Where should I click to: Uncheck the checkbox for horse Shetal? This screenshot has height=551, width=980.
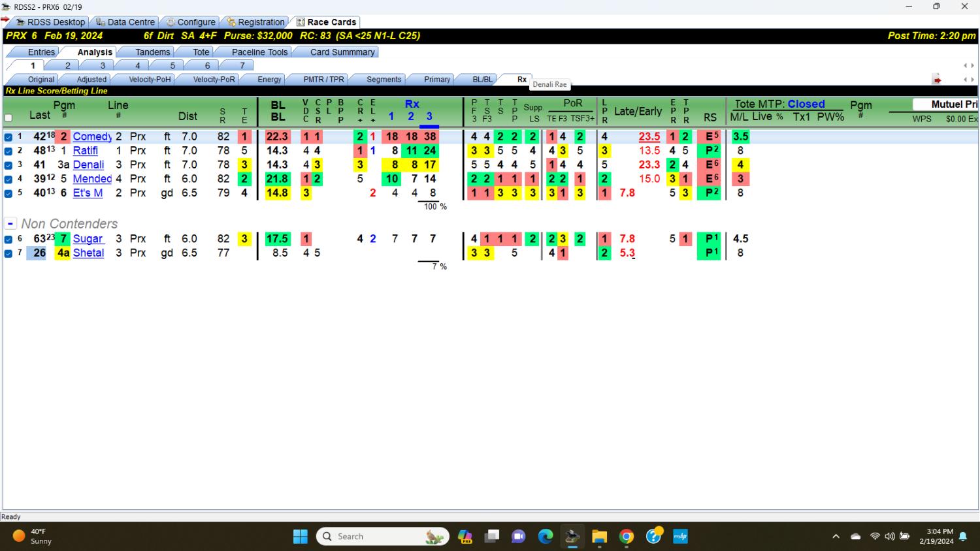(8, 253)
